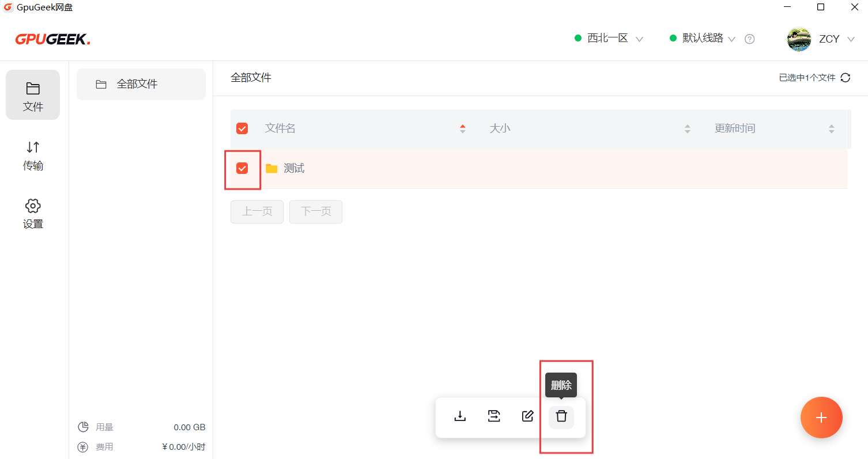This screenshot has width=868, height=459.
Task: Open the 设置 settings tab
Action: point(33,214)
